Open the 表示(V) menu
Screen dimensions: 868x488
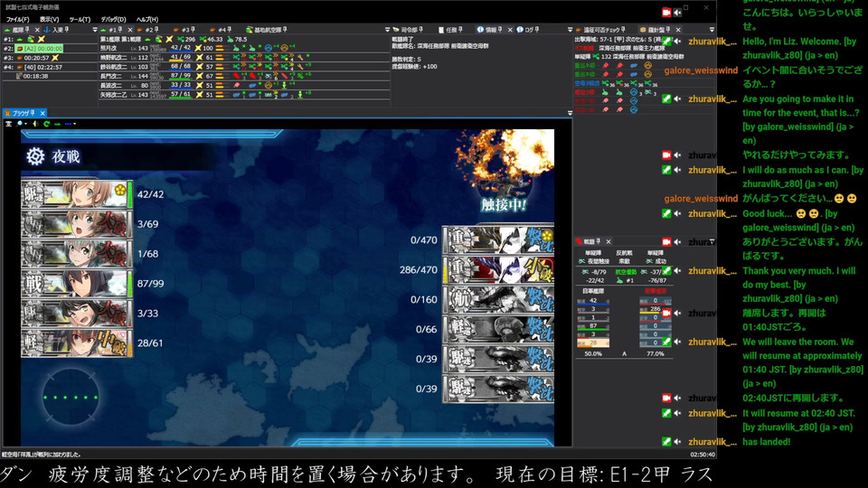coord(49,19)
